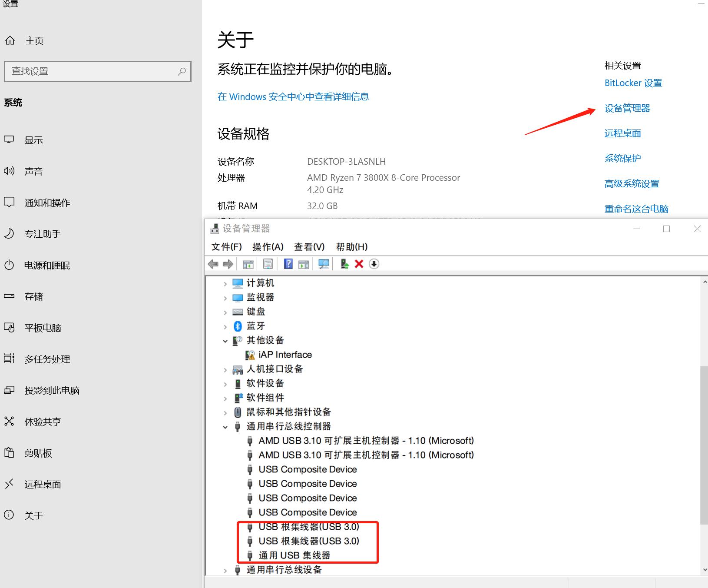708x588 pixels.
Task: Click the Scan for hardware changes icon
Action: pyautogui.click(x=323, y=264)
